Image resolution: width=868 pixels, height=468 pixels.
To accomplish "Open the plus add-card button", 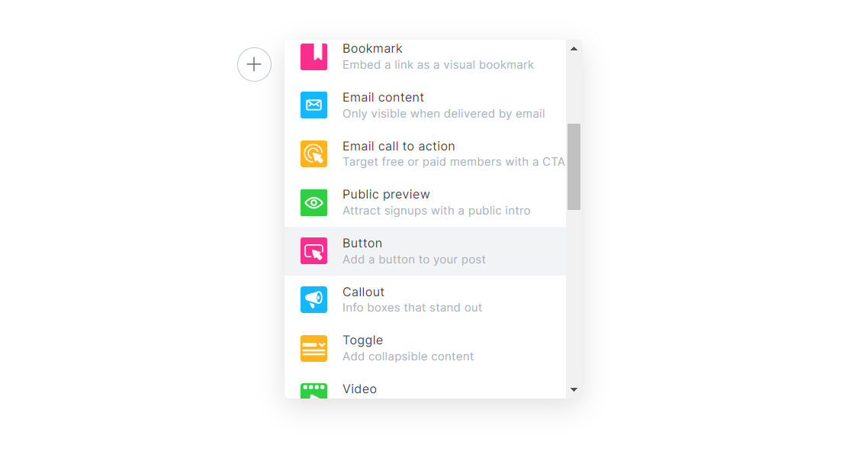I will (254, 64).
